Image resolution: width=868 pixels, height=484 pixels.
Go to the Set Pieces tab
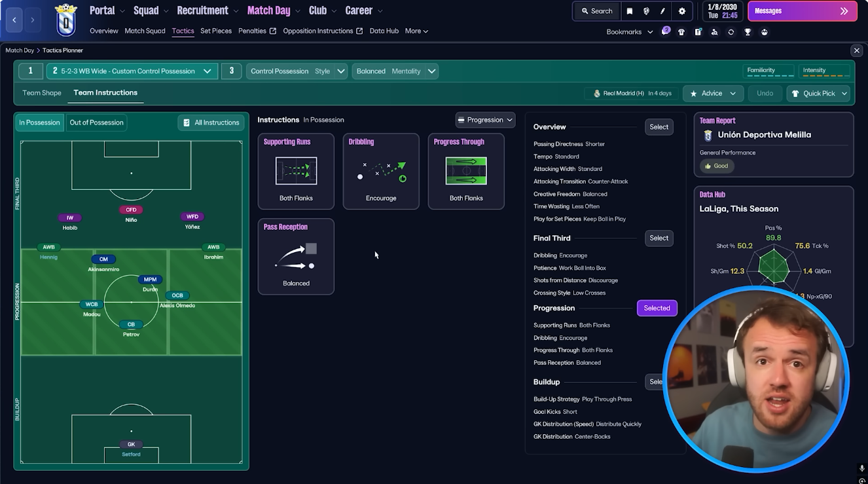tap(216, 31)
